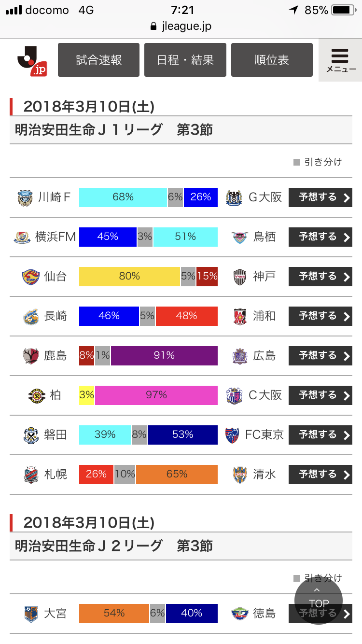Tap the Vegalta Sendai team crest

(x=30, y=277)
